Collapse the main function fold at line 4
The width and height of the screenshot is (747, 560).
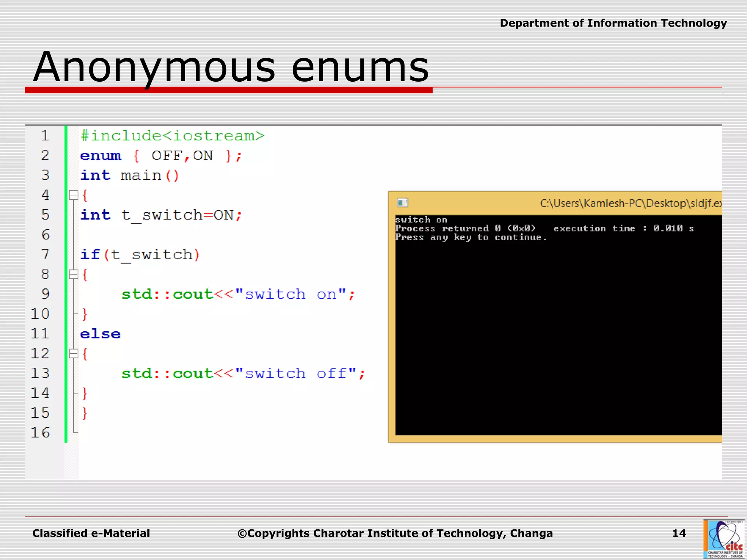[x=74, y=195]
